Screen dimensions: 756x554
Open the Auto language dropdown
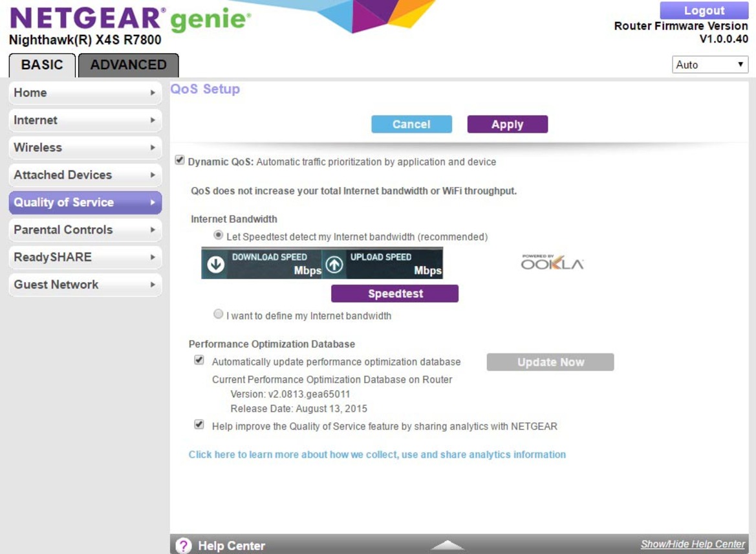709,65
